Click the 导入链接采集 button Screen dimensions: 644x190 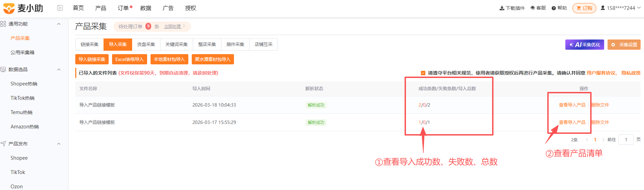coord(92,59)
